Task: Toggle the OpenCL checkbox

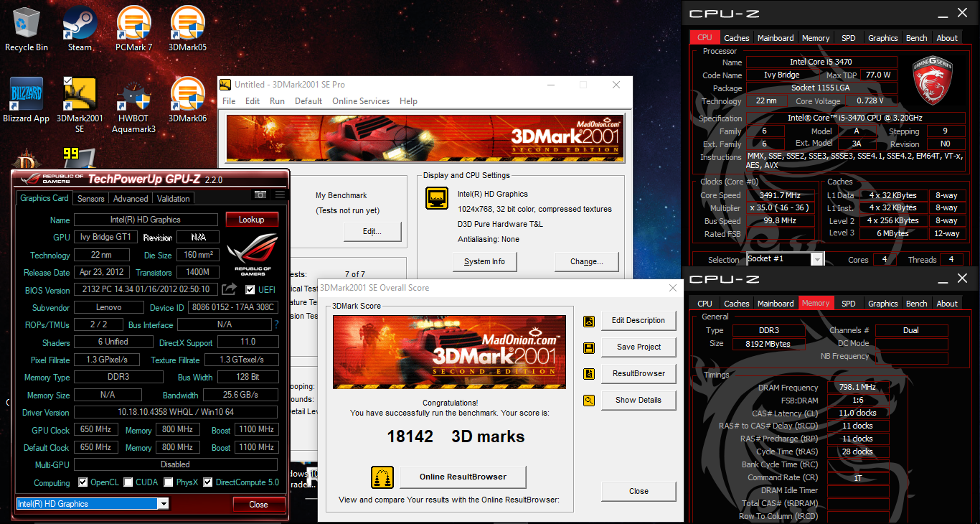Action: click(x=83, y=482)
